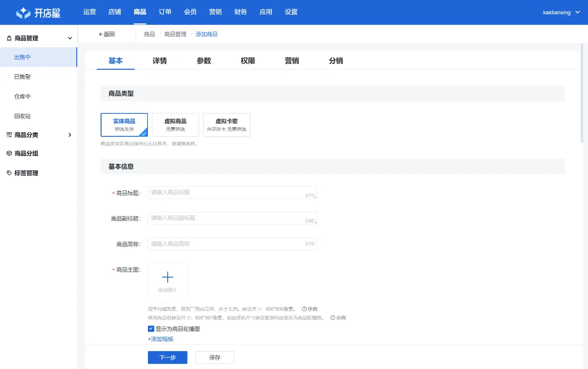588x369 pixels.
Task: Collapse the 商品管理 sidebar section
Action: pos(69,38)
